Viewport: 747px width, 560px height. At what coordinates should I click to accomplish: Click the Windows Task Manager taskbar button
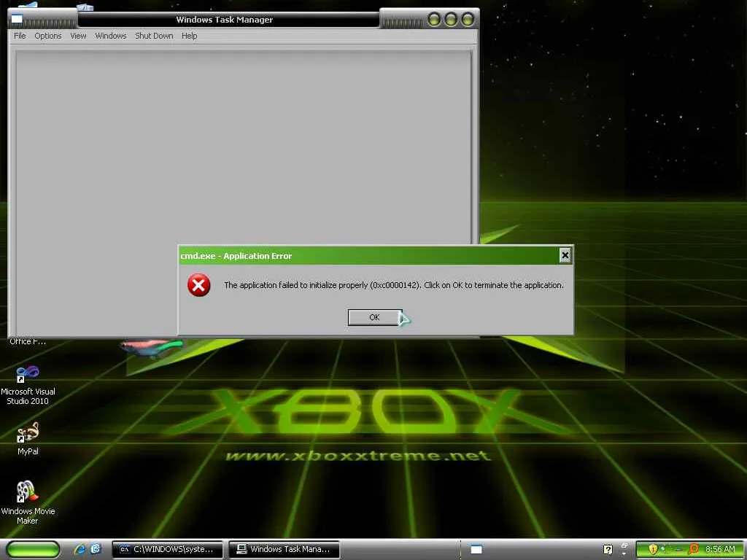coord(285,549)
